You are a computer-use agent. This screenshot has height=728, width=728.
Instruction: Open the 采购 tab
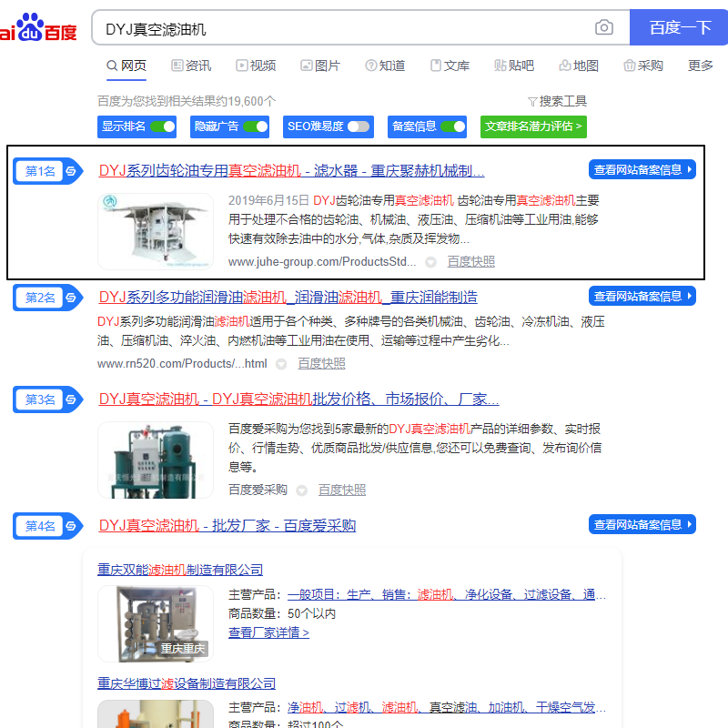click(x=643, y=66)
